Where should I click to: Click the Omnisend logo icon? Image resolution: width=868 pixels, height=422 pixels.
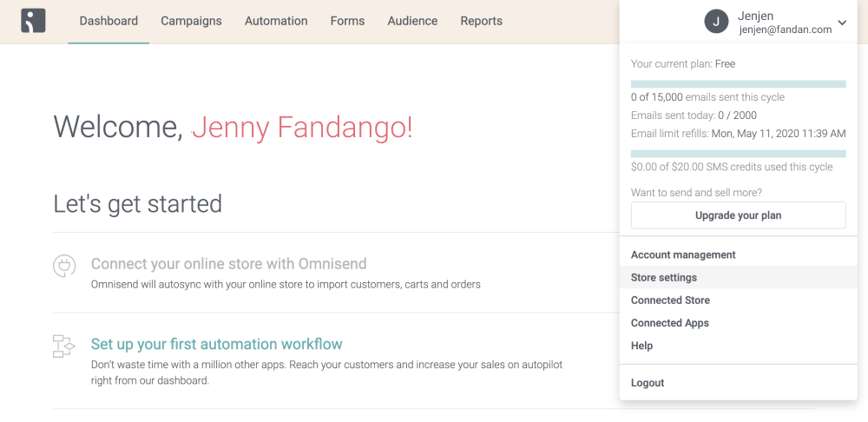tap(34, 21)
